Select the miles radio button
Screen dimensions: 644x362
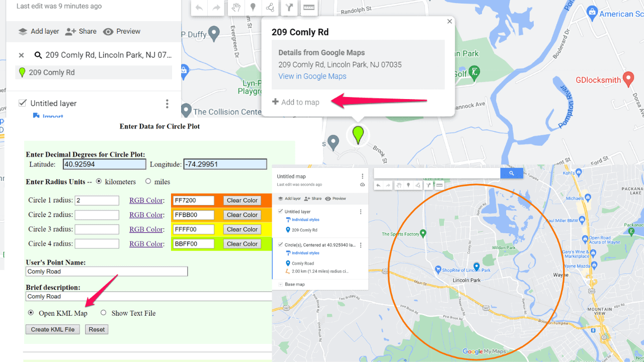tap(148, 182)
